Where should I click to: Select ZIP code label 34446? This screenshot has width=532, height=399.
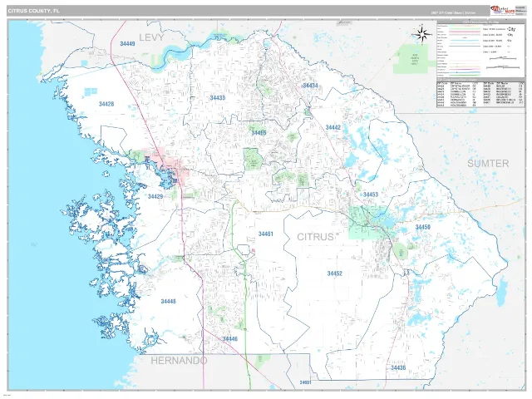(x=230, y=339)
